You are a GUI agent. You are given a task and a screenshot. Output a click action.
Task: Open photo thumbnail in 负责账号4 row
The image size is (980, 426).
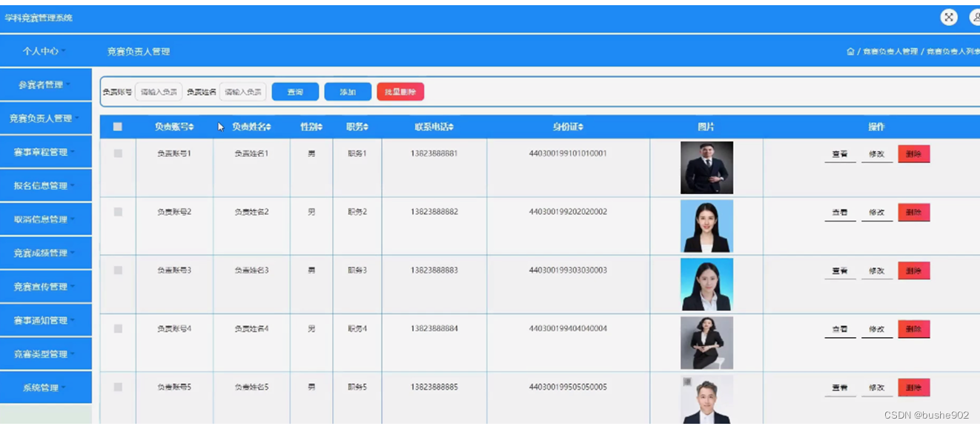coord(706,343)
